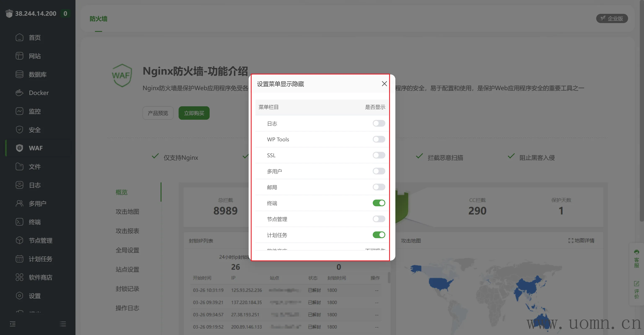The image size is (644, 335).
Task: Disable the 计划任务 display switch
Action: pos(379,235)
